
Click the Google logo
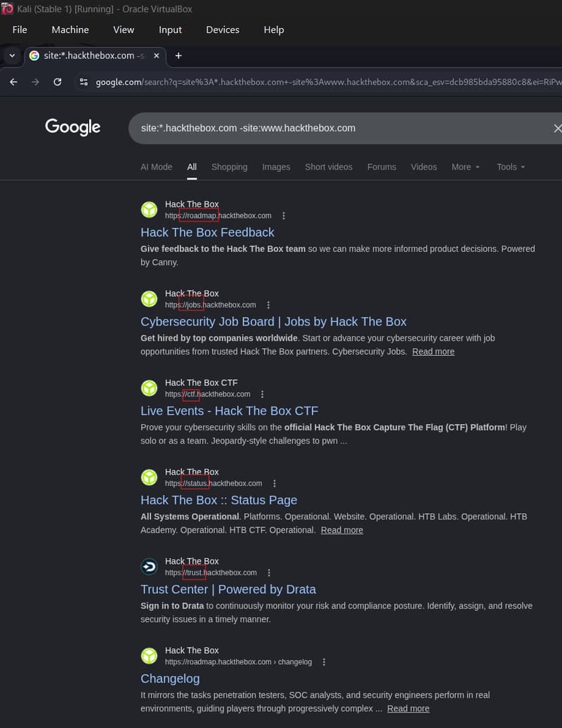(72, 127)
